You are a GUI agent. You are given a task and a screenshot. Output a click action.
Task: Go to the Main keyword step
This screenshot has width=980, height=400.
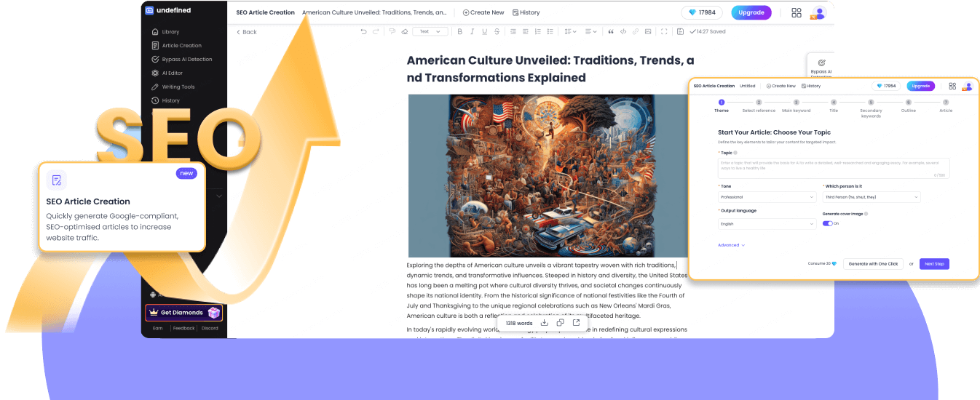(x=796, y=106)
